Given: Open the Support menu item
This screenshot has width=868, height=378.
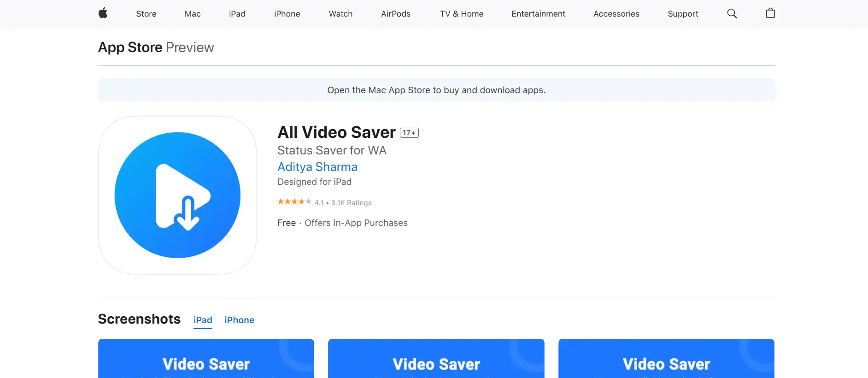Looking at the screenshot, I should tap(683, 14).
